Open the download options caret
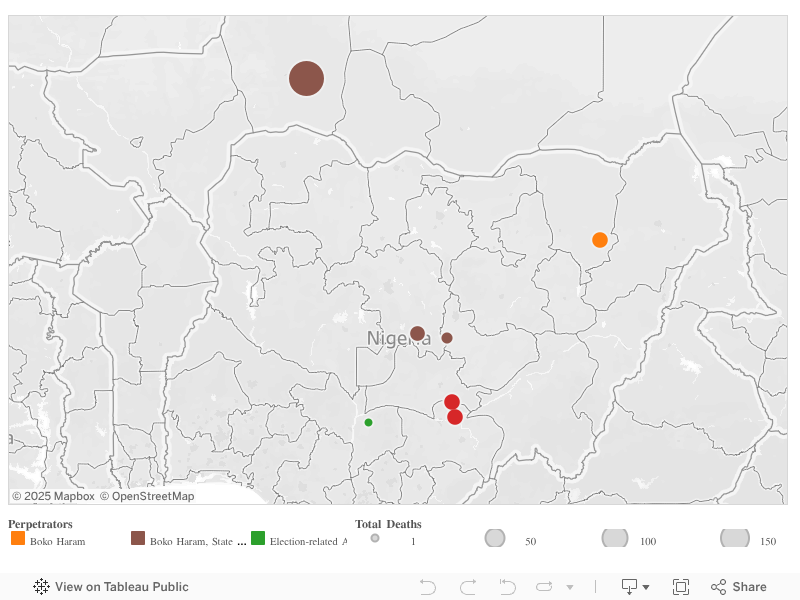The height and width of the screenshot is (600, 800). [646, 587]
